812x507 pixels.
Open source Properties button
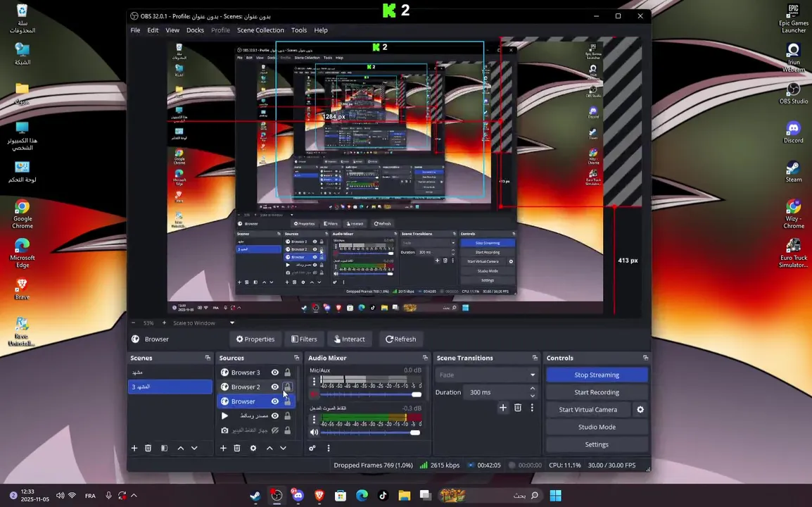(255, 339)
